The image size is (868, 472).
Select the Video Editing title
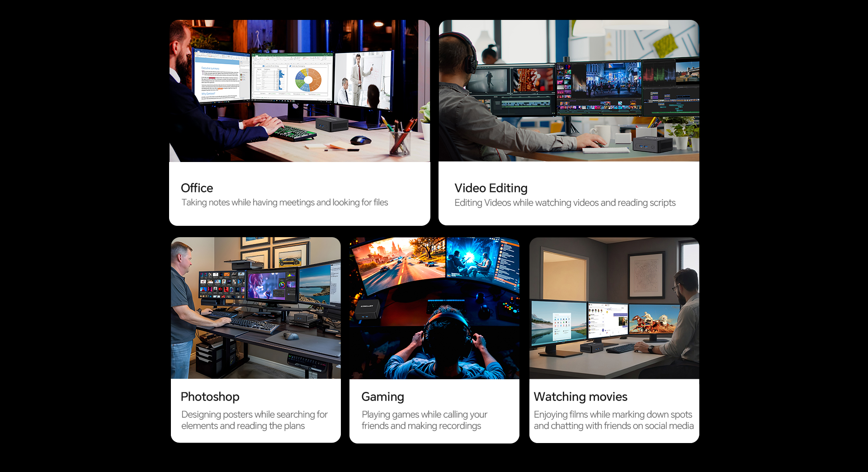(x=491, y=188)
